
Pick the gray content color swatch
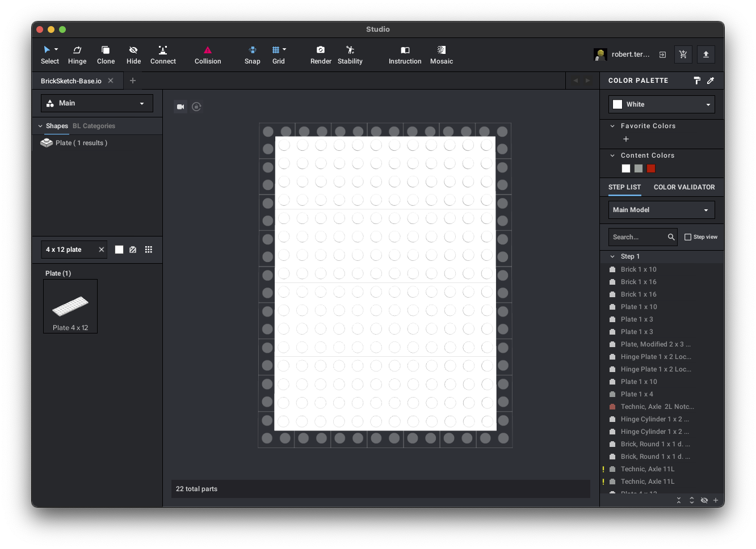(639, 168)
